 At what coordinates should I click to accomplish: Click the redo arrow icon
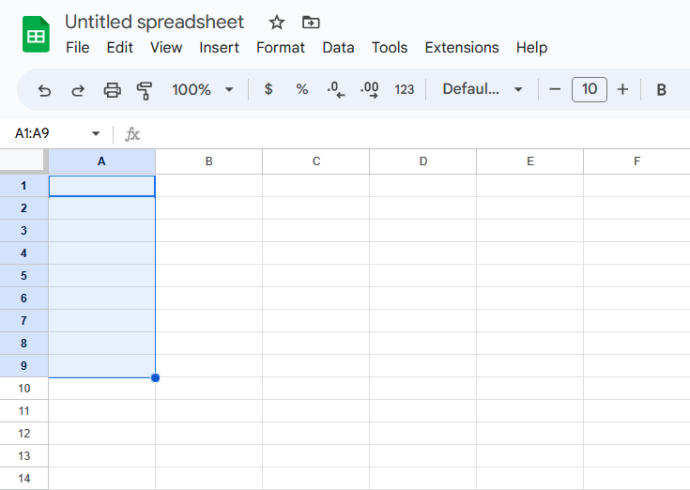point(78,90)
